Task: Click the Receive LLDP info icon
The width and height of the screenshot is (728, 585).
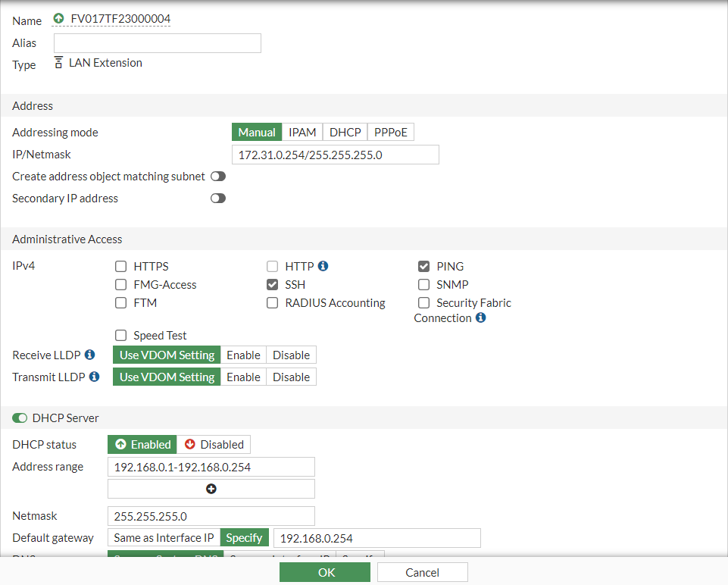Action: pos(90,355)
